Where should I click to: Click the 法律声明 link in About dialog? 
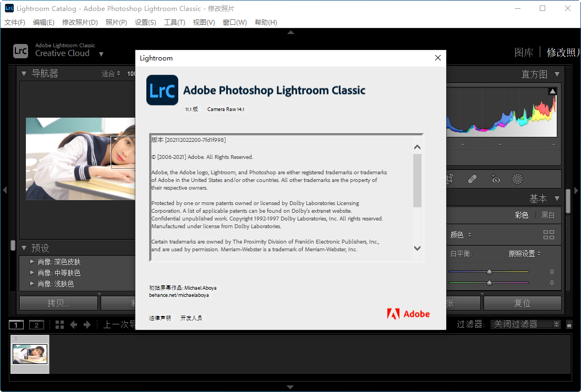pos(159,317)
